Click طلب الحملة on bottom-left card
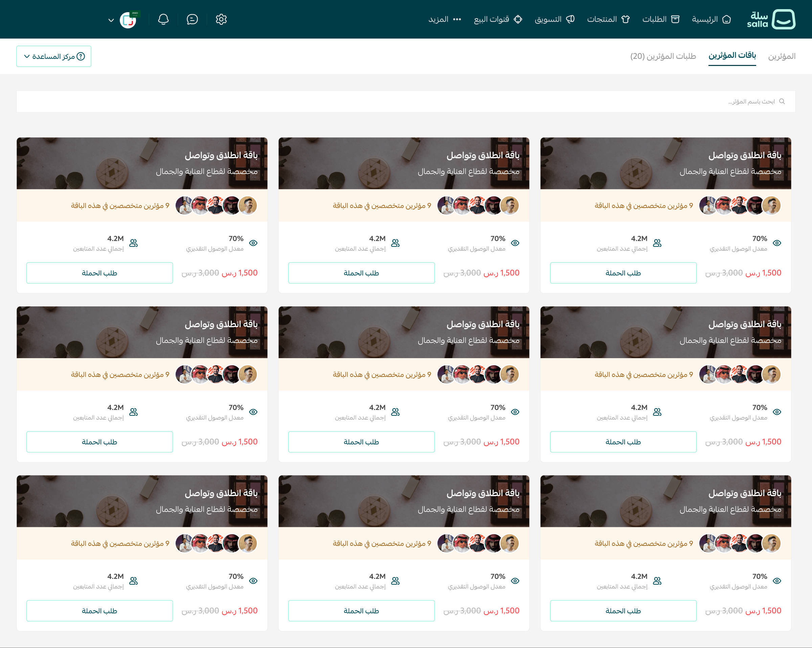 99,611
